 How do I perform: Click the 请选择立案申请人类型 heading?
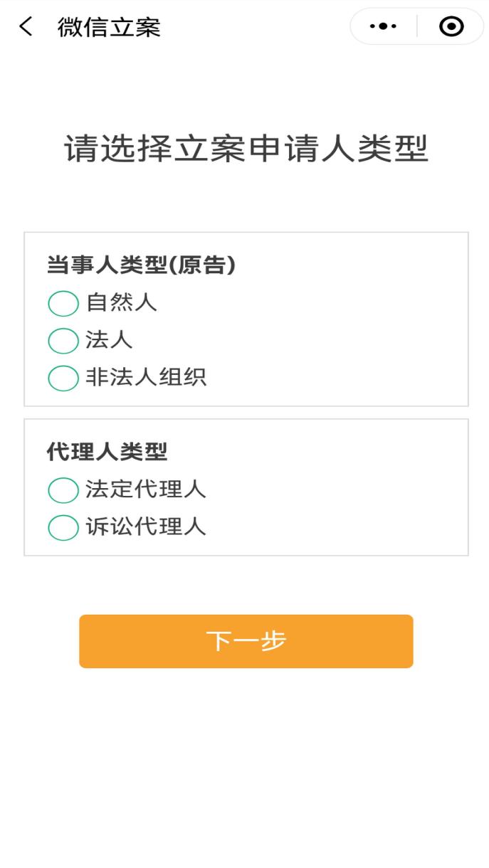coord(246,149)
